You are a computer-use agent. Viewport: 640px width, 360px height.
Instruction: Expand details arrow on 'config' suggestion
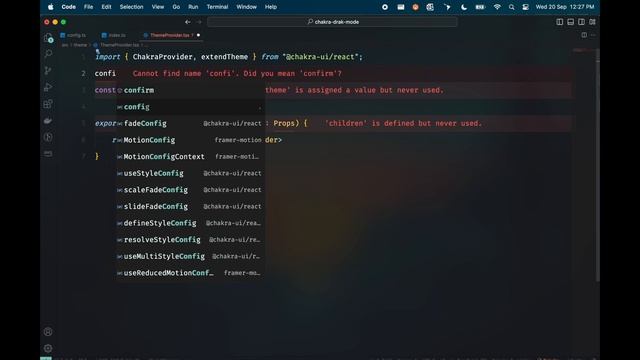(260, 107)
